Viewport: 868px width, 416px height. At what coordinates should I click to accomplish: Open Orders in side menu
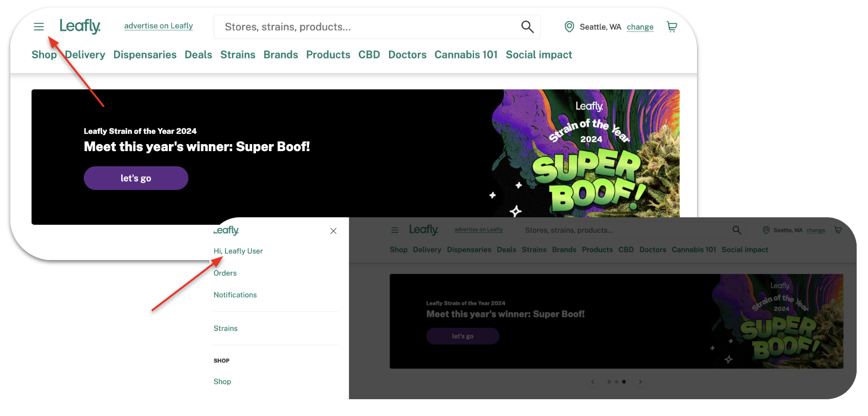(225, 273)
